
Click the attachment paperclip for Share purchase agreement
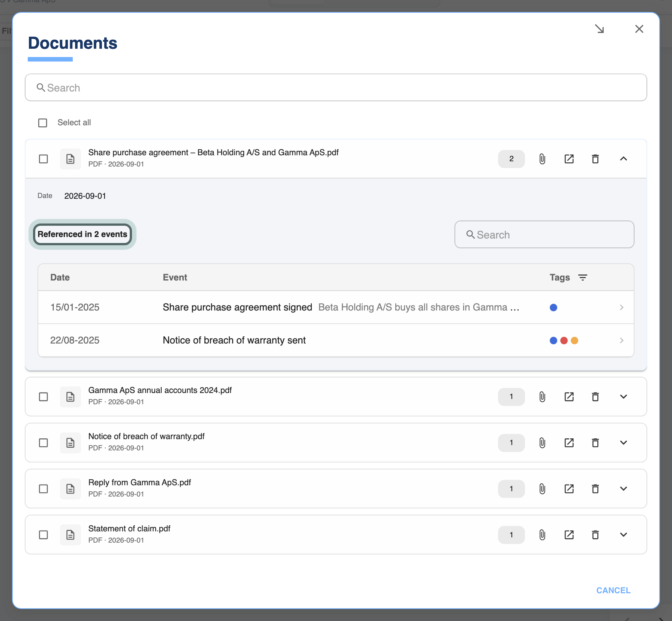[x=542, y=159]
